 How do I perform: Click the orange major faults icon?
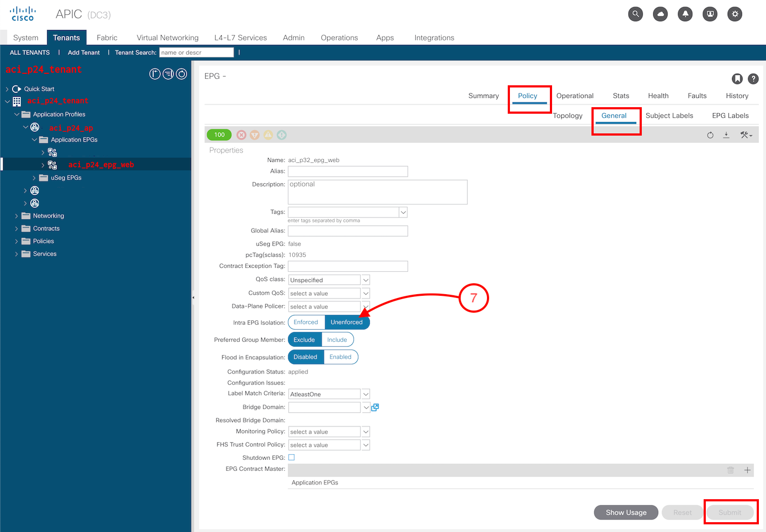coord(254,135)
